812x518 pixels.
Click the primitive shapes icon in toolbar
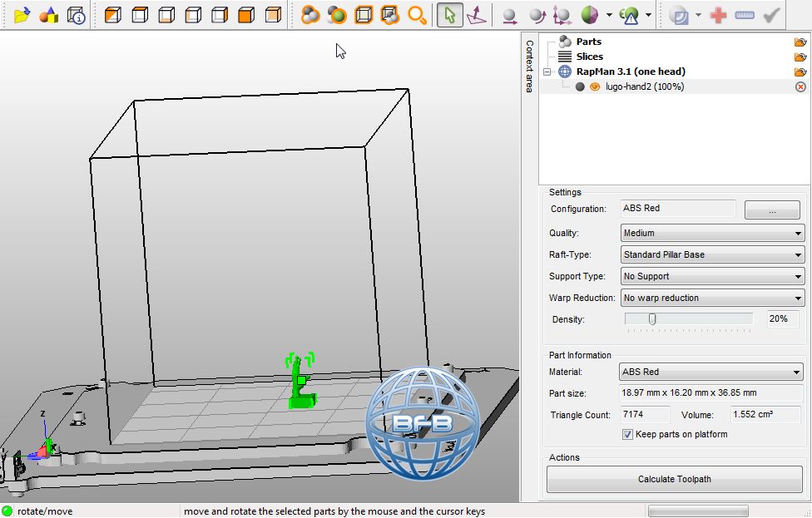point(49,15)
